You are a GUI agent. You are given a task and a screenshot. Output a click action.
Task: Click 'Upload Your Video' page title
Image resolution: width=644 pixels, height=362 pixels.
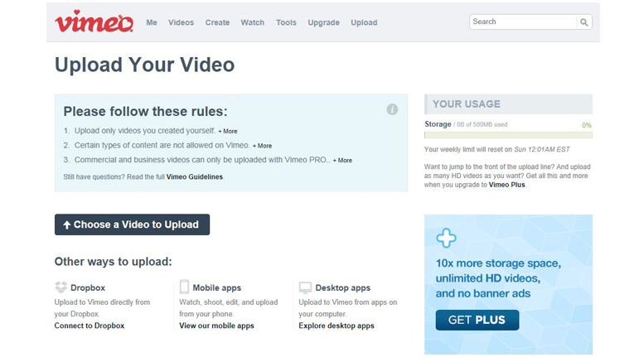click(x=144, y=65)
